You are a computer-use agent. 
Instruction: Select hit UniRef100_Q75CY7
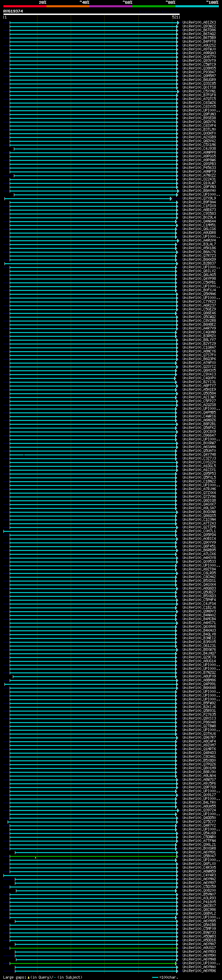(x=199, y=821)
